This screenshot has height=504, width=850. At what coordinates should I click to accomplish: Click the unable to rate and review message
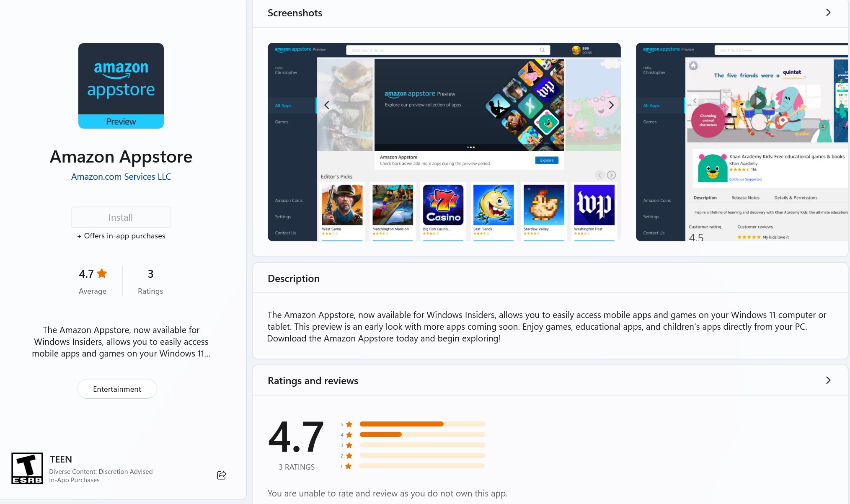(388, 494)
